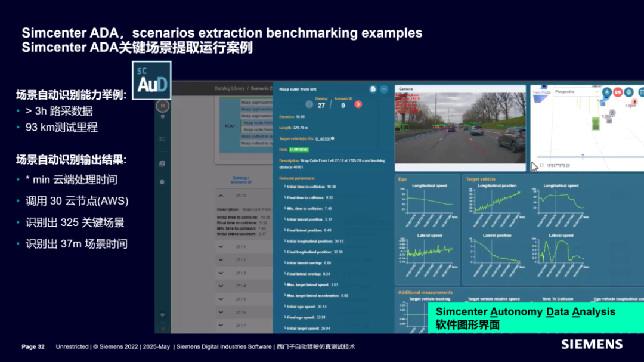Click the sidebar collapse arrow at bottom
This screenshot has width=644, height=362.
click(x=163, y=329)
